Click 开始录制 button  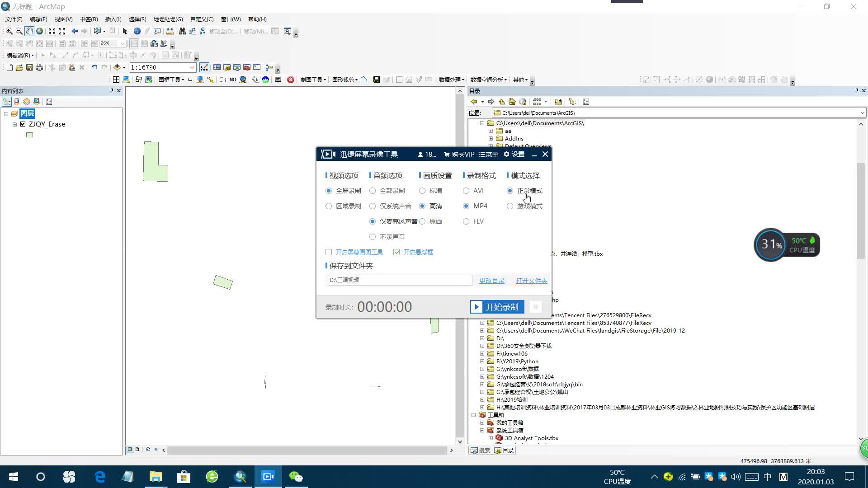[497, 307]
